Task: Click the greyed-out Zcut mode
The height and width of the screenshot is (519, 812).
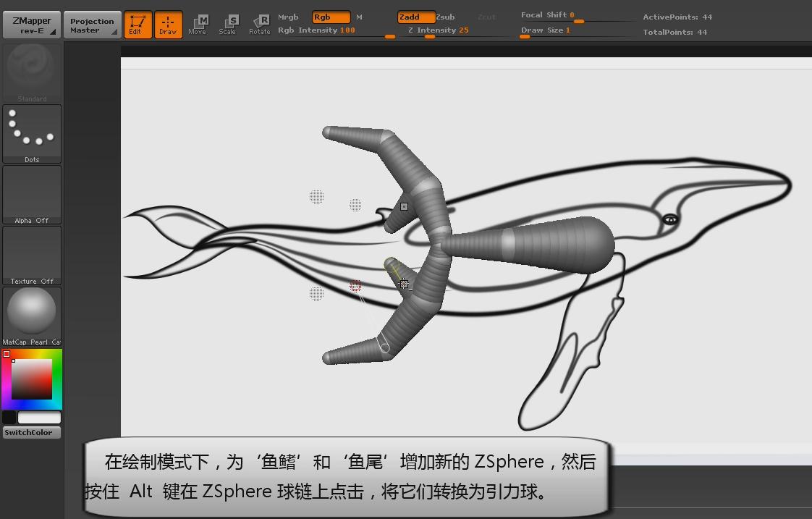Action: [x=487, y=17]
